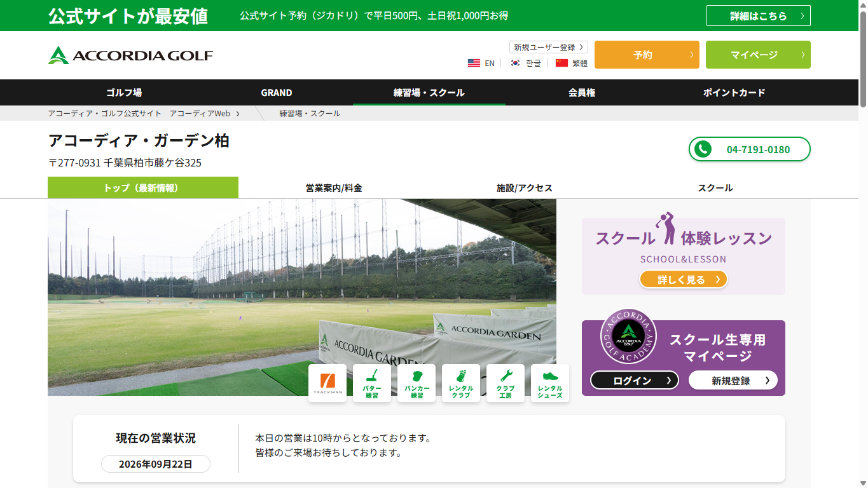The height and width of the screenshot is (488, 868).
Task: Open the 練習場・スクール menu
Action: click(429, 92)
